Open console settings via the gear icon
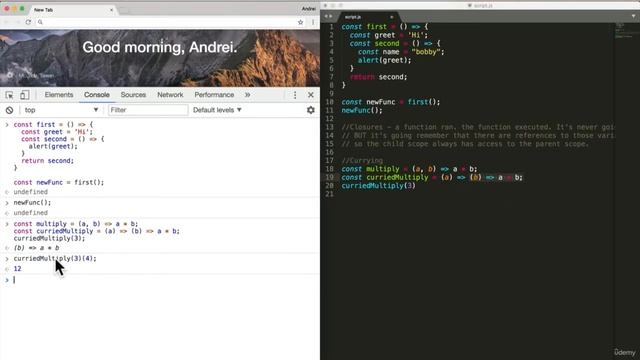This screenshot has width=640, height=360. (x=311, y=110)
